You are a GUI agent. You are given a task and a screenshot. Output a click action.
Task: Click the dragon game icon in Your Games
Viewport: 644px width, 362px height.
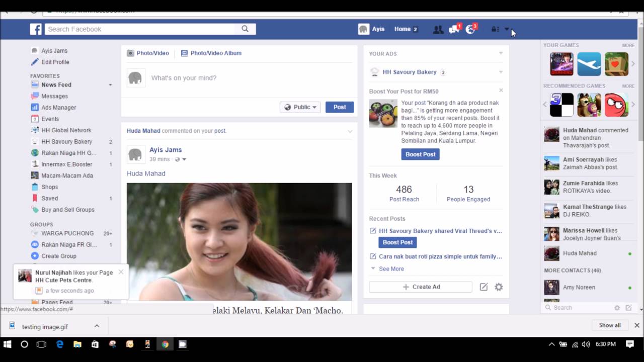click(561, 64)
